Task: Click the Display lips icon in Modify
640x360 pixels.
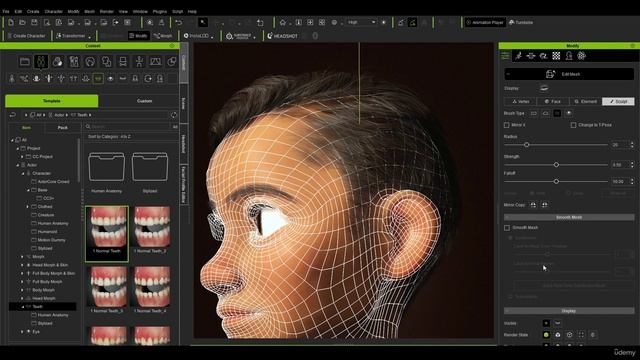Action: pos(544,88)
